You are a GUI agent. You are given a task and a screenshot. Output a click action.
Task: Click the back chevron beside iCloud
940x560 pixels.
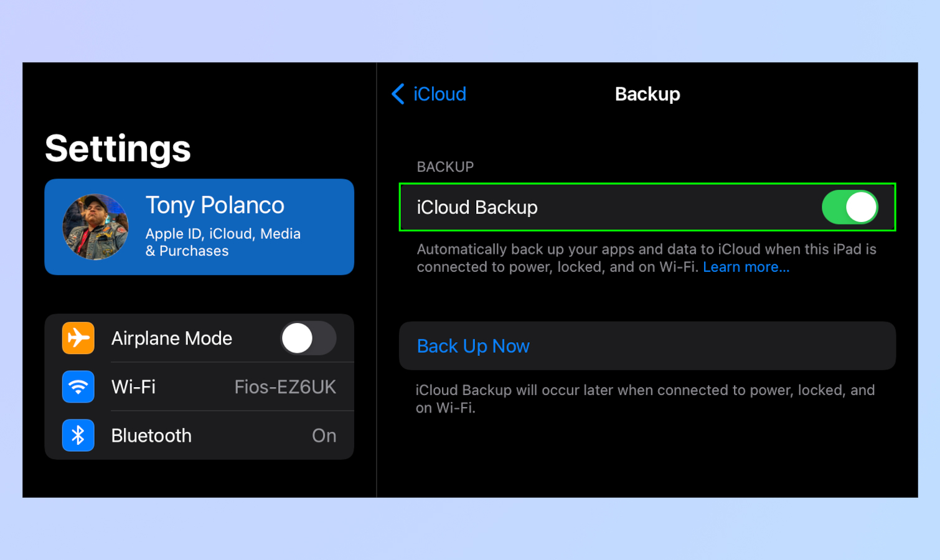click(x=398, y=94)
